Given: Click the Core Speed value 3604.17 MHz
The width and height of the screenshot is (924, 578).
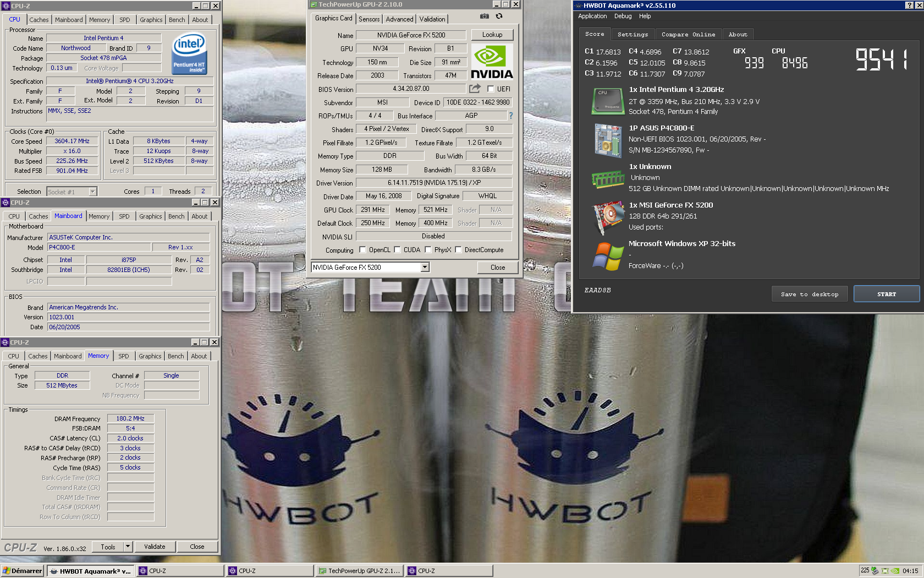Looking at the screenshot, I should point(72,141).
